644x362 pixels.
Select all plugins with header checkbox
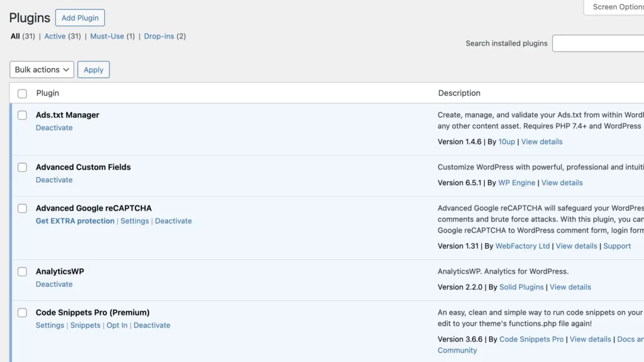[x=22, y=93]
